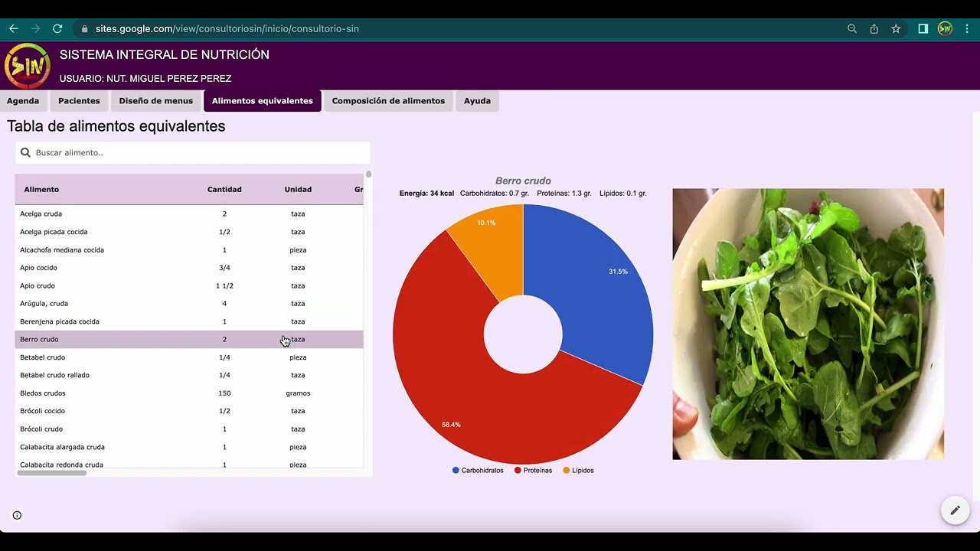Reload the current page
The width and height of the screenshot is (980, 551).
(x=57, y=28)
